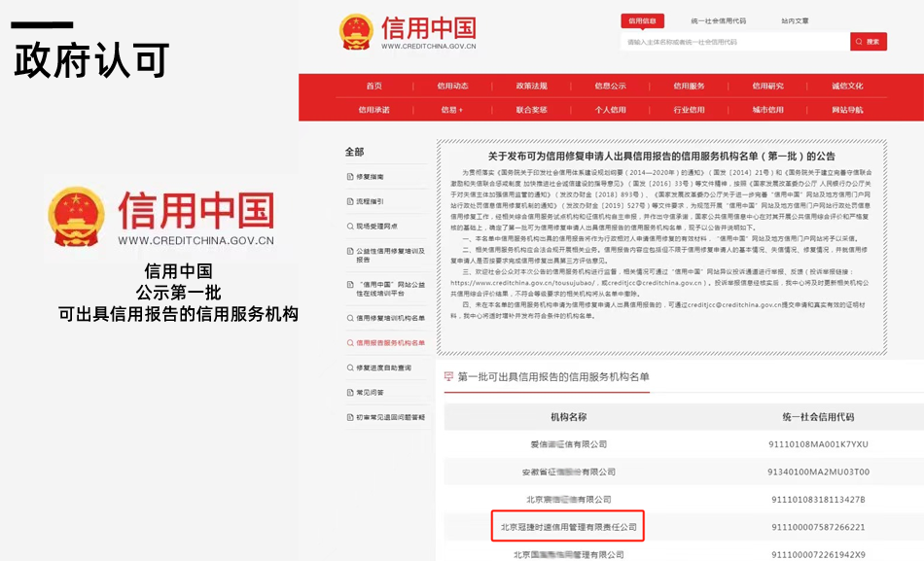The width and height of the screenshot is (924, 561).
Task: Open 首页 in the red navigation bar
Action: tap(373, 86)
